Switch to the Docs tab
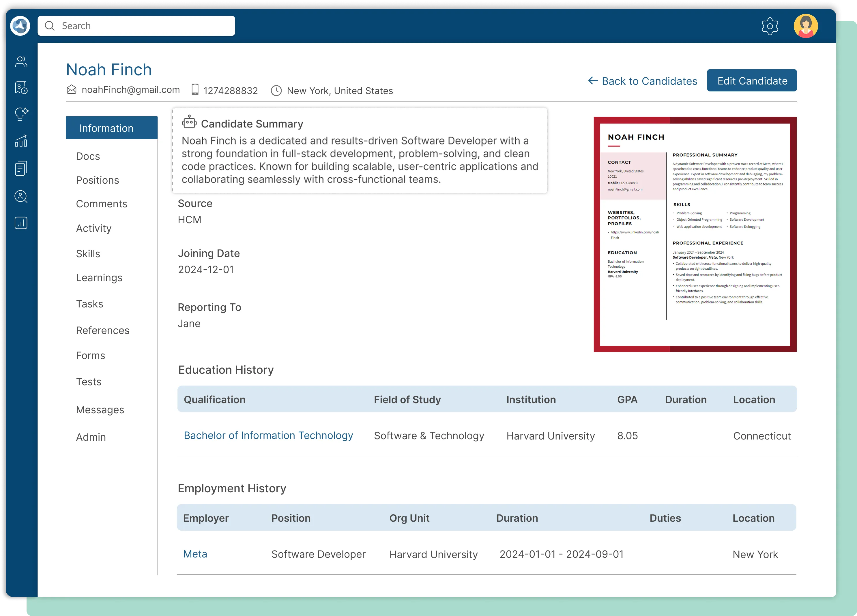Image resolution: width=857 pixels, height=616 pixels. 88,156
